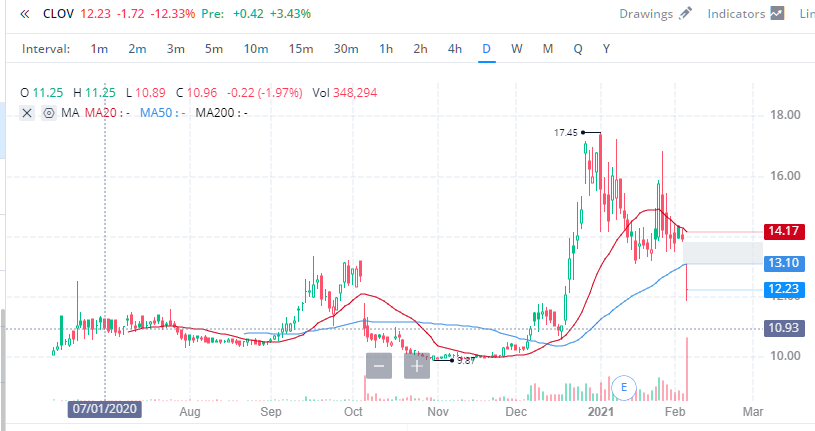Click the 17.45 high price marker
Viewport: 815px width, 431px height.
click(x=566, y=133)
